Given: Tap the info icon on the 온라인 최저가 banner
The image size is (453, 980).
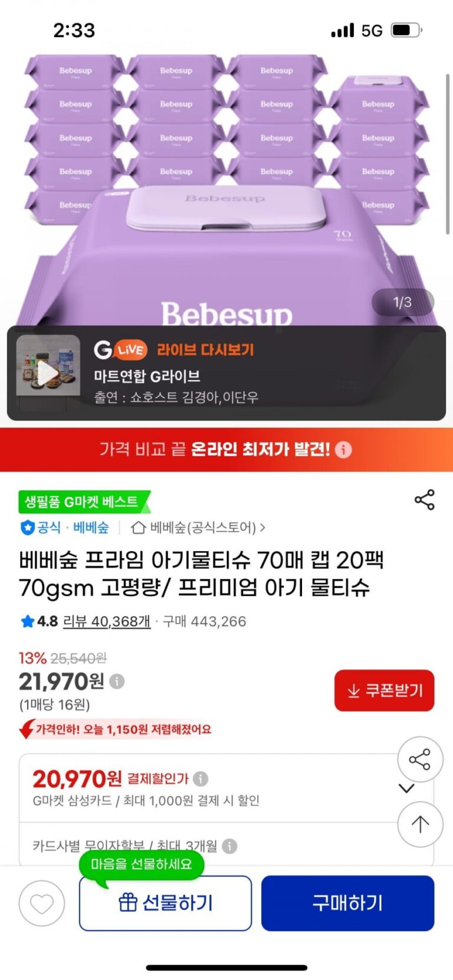Looking at the screenshot, I should 343,450.
